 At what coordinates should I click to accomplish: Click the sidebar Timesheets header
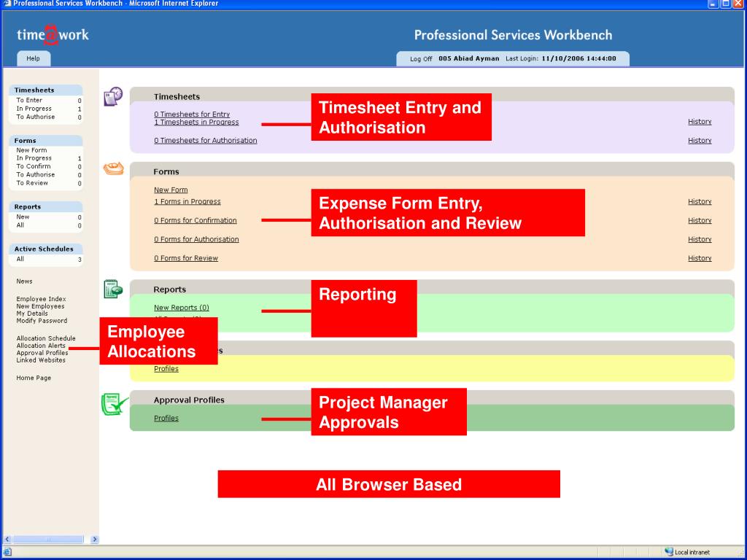pyautogui.click(x=46, y=90)
